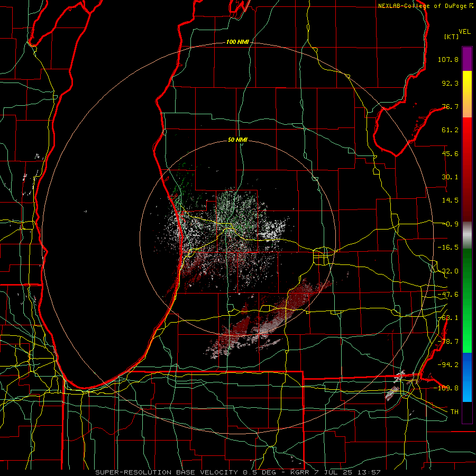Image resolution: width=476 pixels, height=476 pixels.
Task: Click the -78.7 velocity scale value
Action: [448, 342]
